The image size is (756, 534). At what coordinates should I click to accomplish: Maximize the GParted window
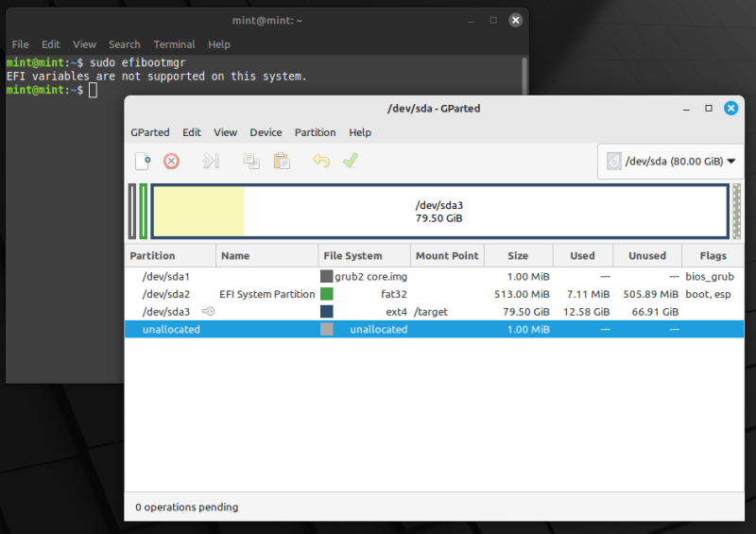708,109
